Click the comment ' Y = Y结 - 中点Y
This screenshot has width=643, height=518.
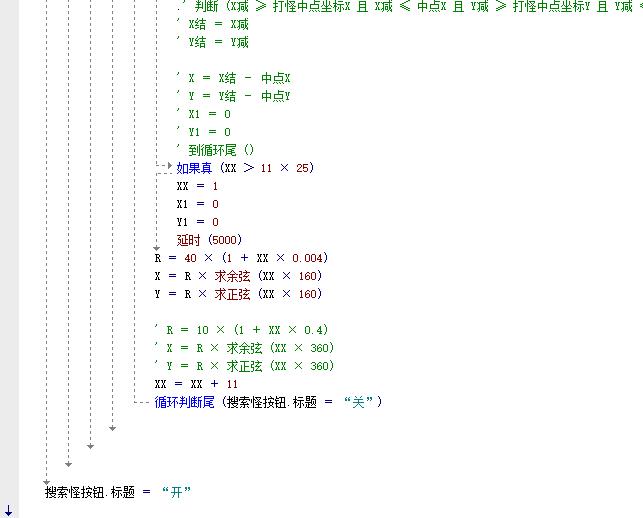[x=233, y=96]
